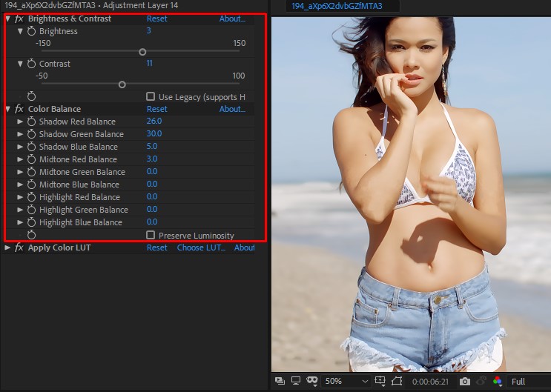
Task: Switch to 194_aXp6X2dvbGZfMTA3 composition tab
Action: [337, 6]
